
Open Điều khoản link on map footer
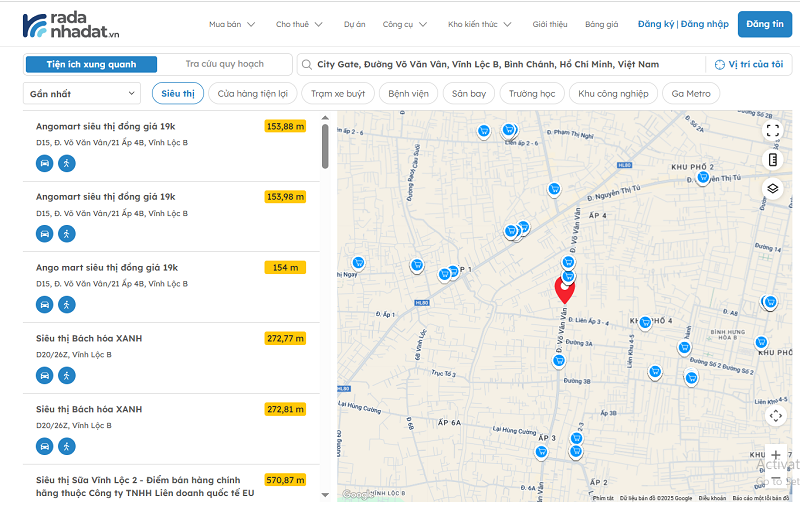click(x=712, y=498)
